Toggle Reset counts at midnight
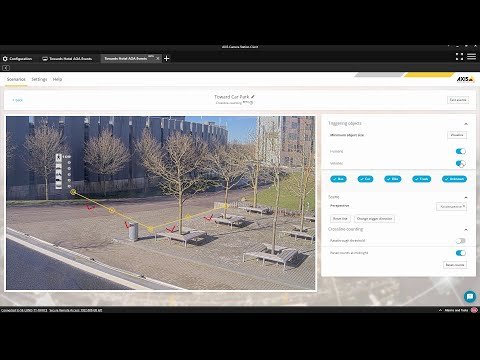Screen dimensions: 480x360 click(x=461, y=253)
